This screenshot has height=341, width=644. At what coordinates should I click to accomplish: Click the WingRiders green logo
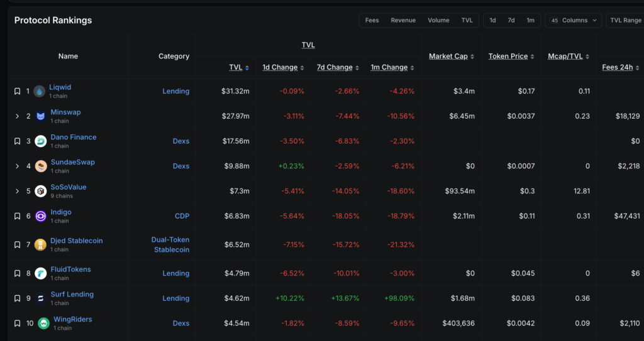point(43,323)
